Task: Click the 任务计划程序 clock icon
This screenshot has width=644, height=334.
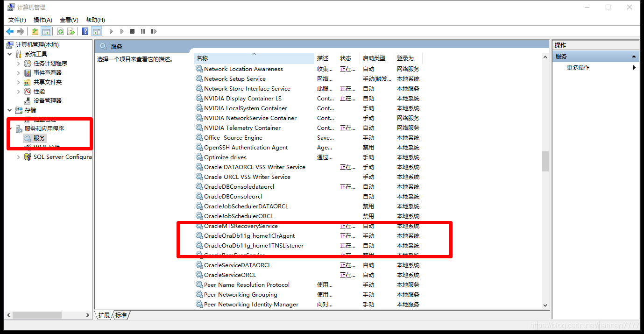Action: coord(28,63)
